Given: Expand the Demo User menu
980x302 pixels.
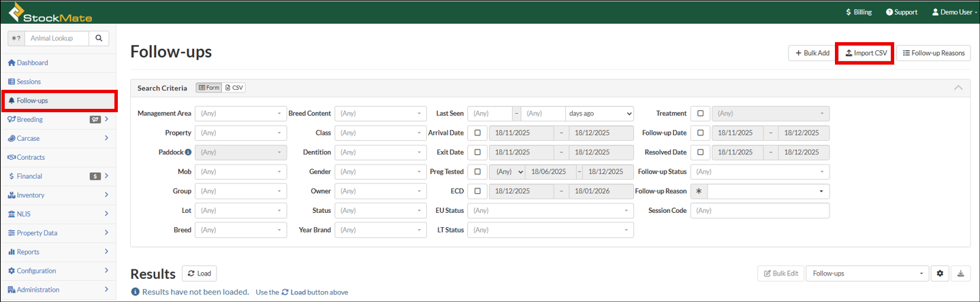Looking at the screenshot, I should [951, 12].
